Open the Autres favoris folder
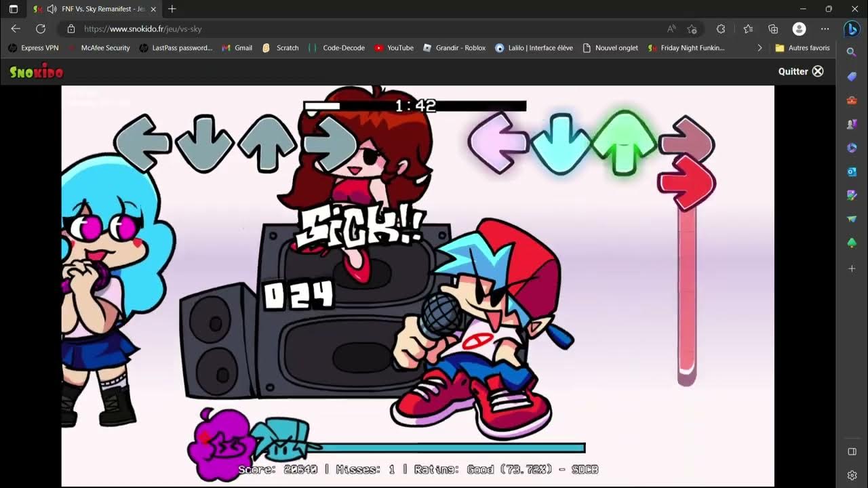Image resolution: width=868 pixels, height=488 pixels. pos(802,47)
